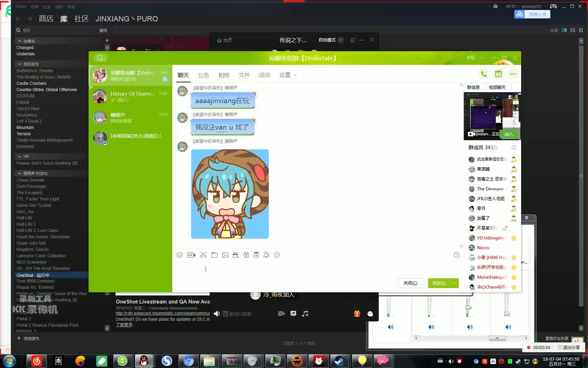The image size is (588, 368).
Task: Click the Steam library search field
Action: coord(56,30)
